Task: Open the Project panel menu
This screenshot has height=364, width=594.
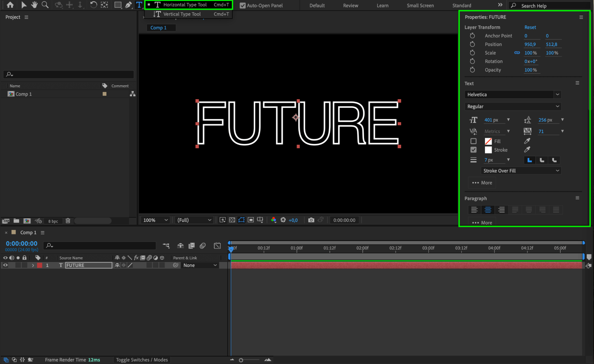Action: [x=26, y=17]
